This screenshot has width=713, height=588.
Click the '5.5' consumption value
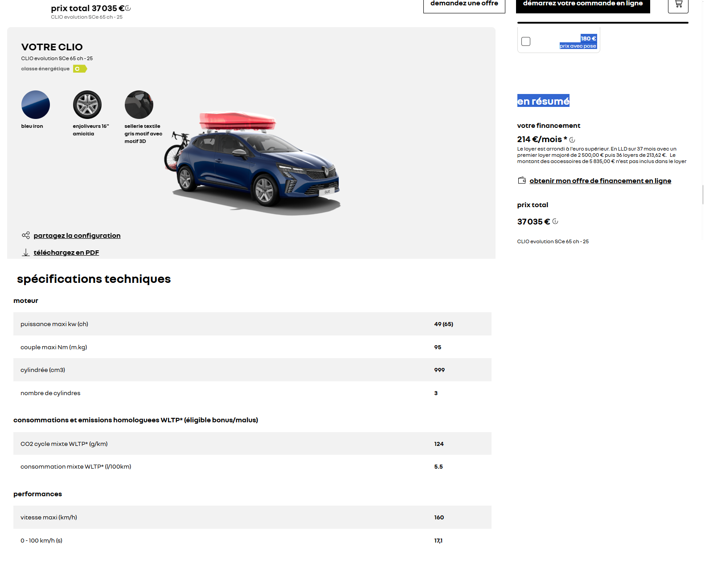click(x=438, y=466)
